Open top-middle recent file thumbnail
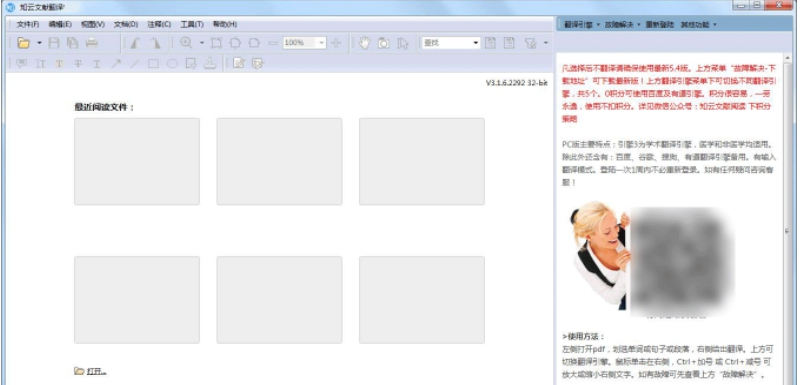Image resolution: width=802 pixels, height=385 pixels. 279,162
